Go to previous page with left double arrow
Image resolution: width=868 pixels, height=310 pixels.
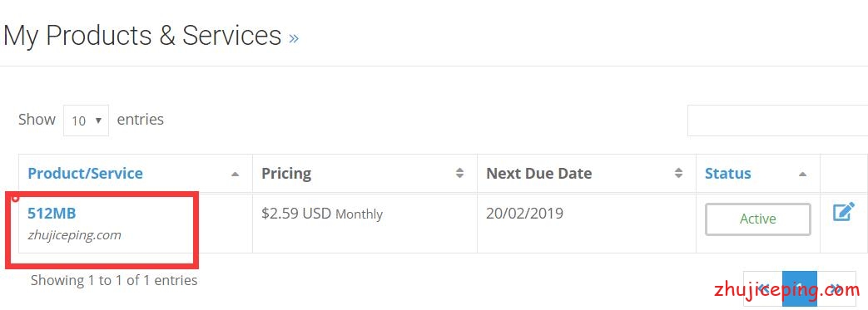pyautogui.click(x=763, y=288)
